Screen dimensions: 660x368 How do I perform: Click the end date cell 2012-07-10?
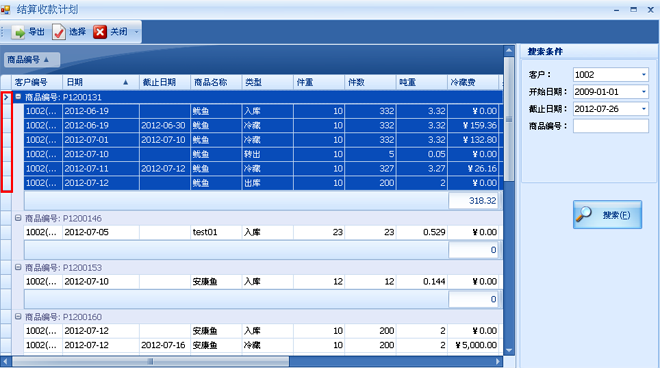click(165, 140)
